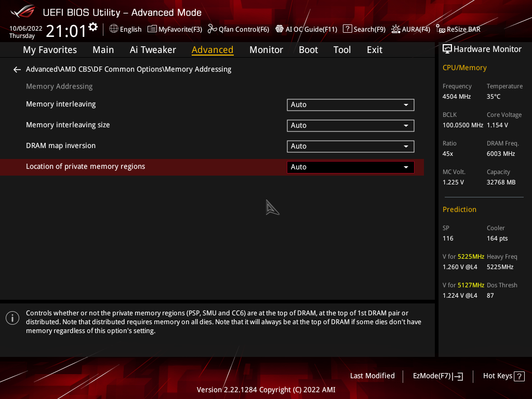Open the Boot tab
532x399 pixels.
[x=308, y=50]
